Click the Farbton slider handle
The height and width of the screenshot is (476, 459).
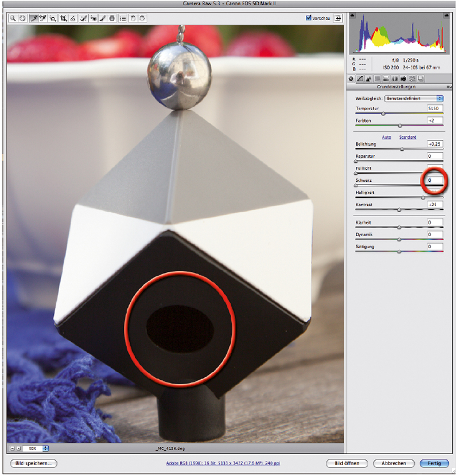point(400,126)
